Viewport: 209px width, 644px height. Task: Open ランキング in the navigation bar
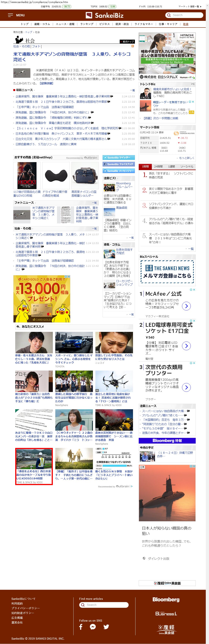[87, 24]
